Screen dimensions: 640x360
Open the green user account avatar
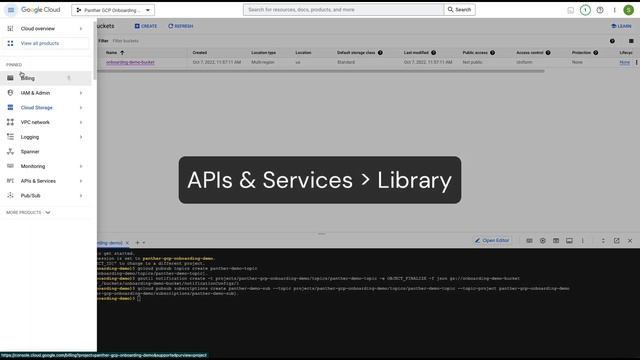629,10
